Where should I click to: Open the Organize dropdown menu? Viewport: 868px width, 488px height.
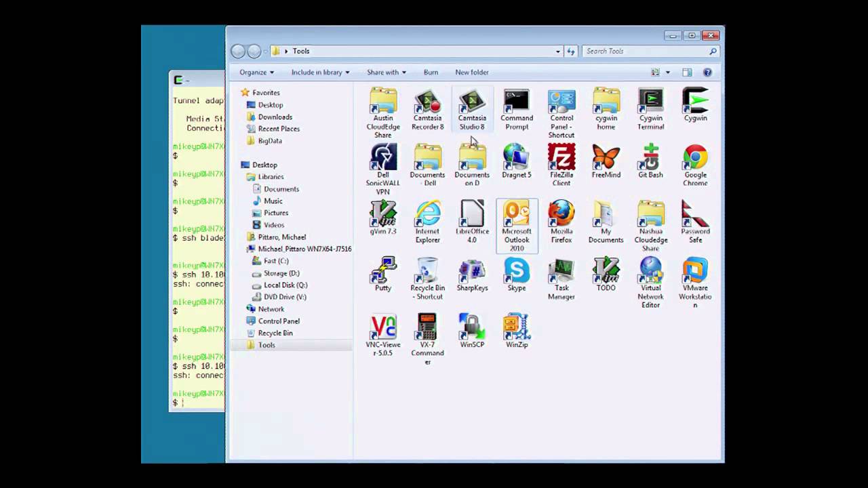[x=256, y=73]
